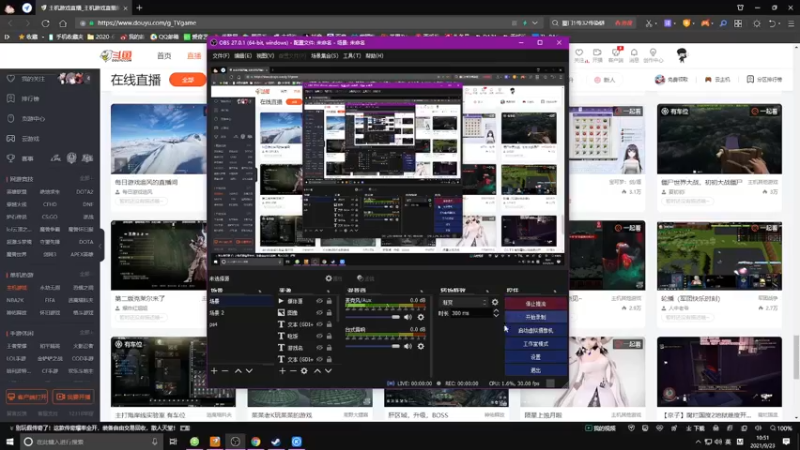Pop out the audio mixer dock panel
Image resolution: width=800 pixels, height=450 pixels.
tap(421, 290)
